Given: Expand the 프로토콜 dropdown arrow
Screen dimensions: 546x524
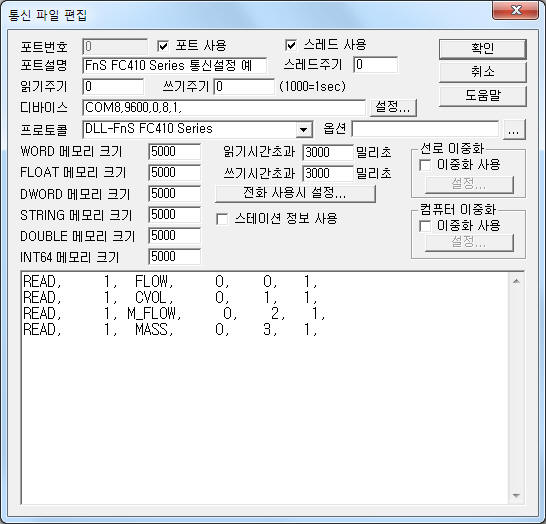Looking at the screenshot, I should tap(304, 130).
